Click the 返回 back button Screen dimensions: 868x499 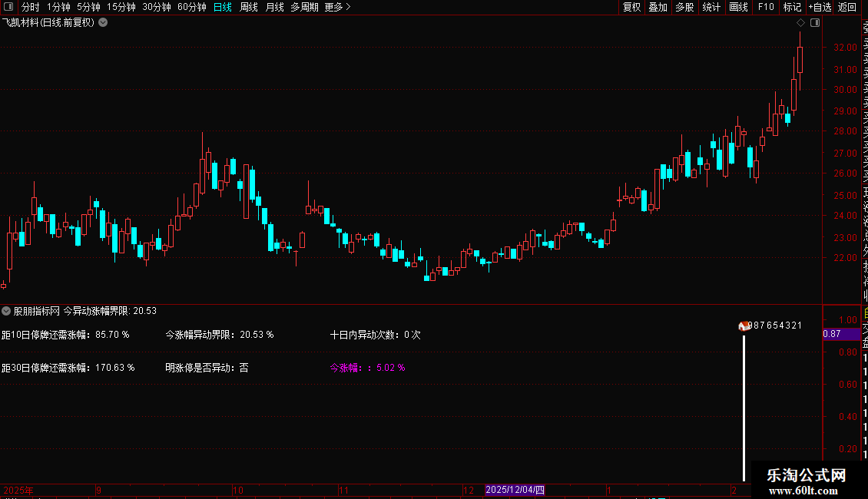coord(847,7)
